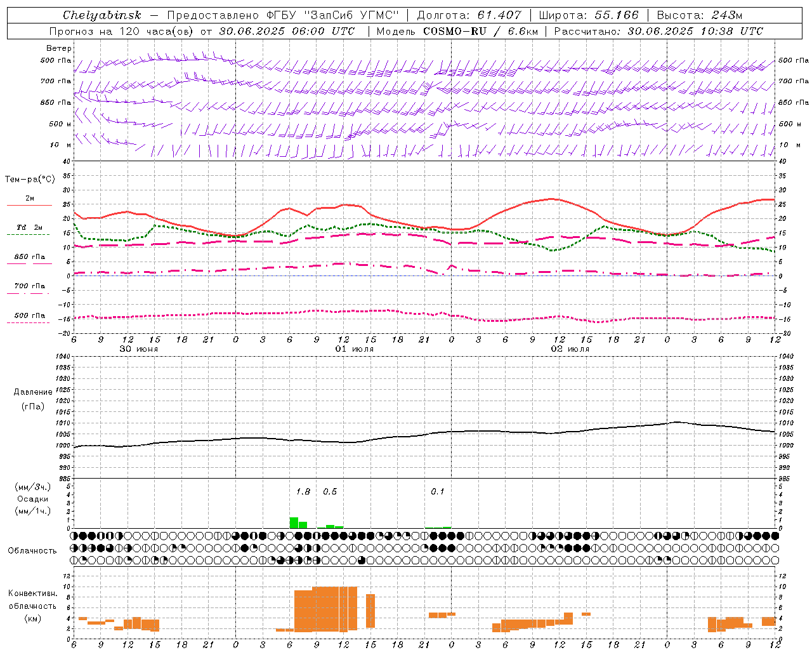Click the '(гПа)' pressure unit label

tap(33, 407)
